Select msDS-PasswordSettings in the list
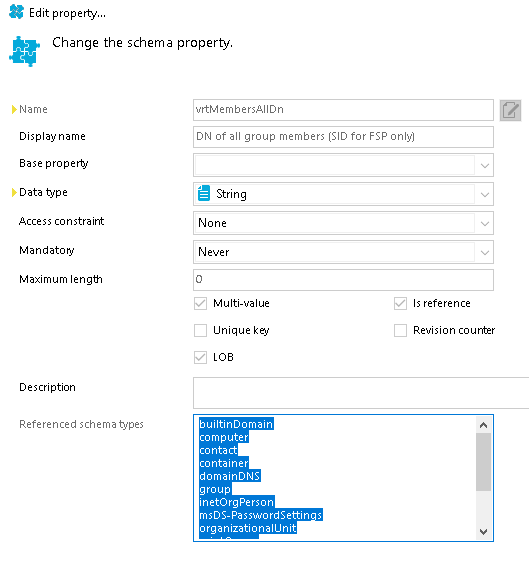 (261, 515)
